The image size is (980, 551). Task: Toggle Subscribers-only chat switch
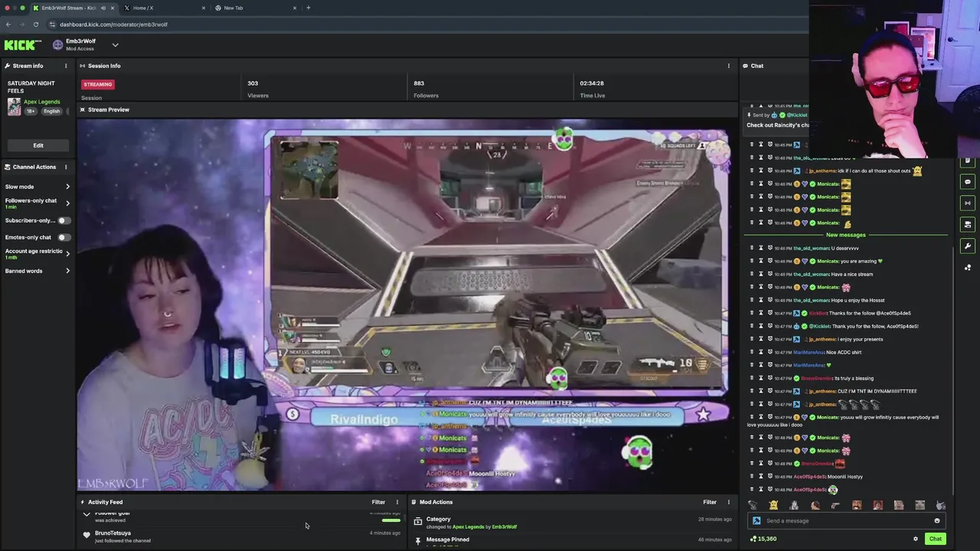pos(64,220)
